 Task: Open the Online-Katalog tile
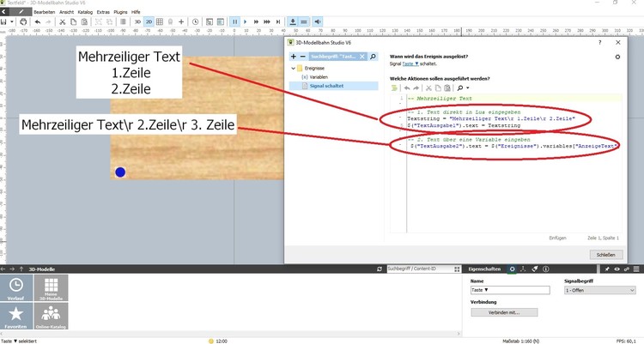(x=51, y=316)
